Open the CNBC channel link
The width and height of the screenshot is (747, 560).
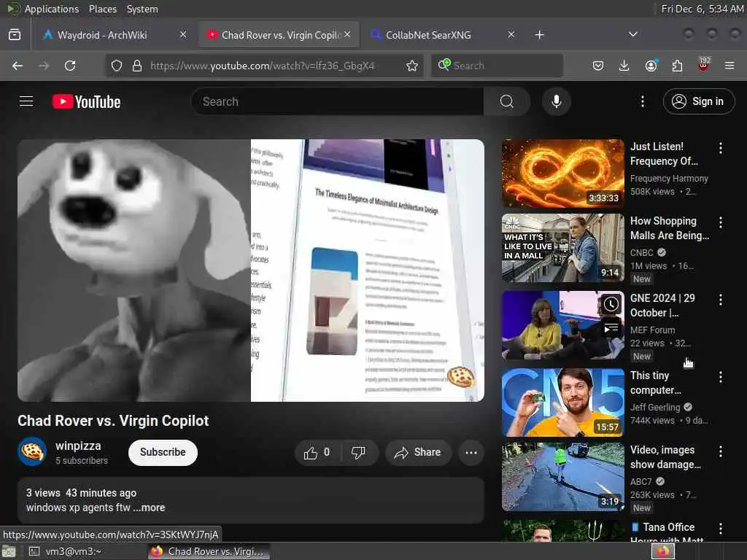[x=641, y=252]
